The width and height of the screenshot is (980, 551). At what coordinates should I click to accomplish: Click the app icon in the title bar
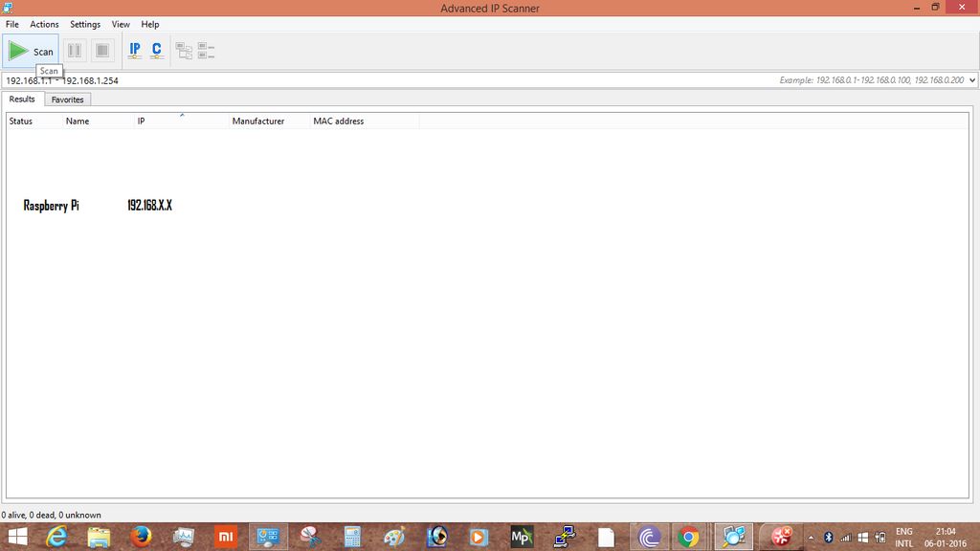pyautogui.click(x=8, y=8)
